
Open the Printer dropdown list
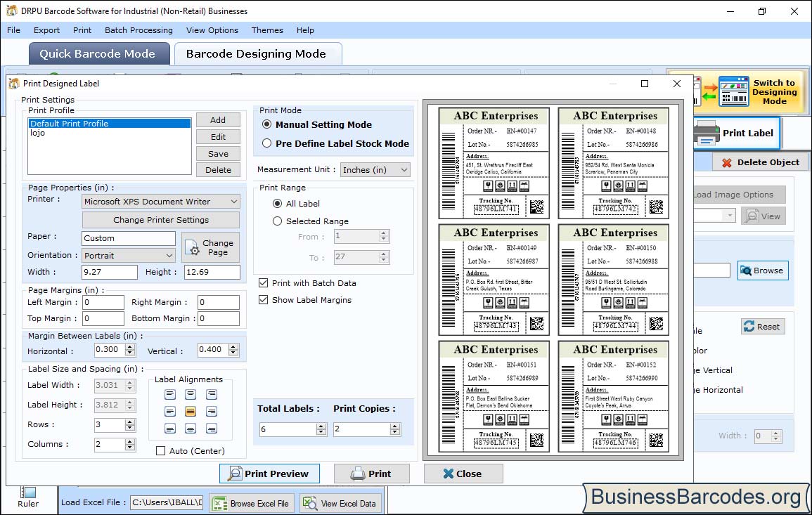click(234, 202)
